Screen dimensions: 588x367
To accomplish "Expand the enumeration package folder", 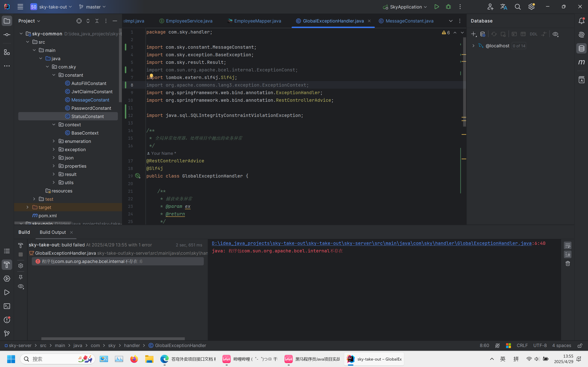I will (54, 141).
